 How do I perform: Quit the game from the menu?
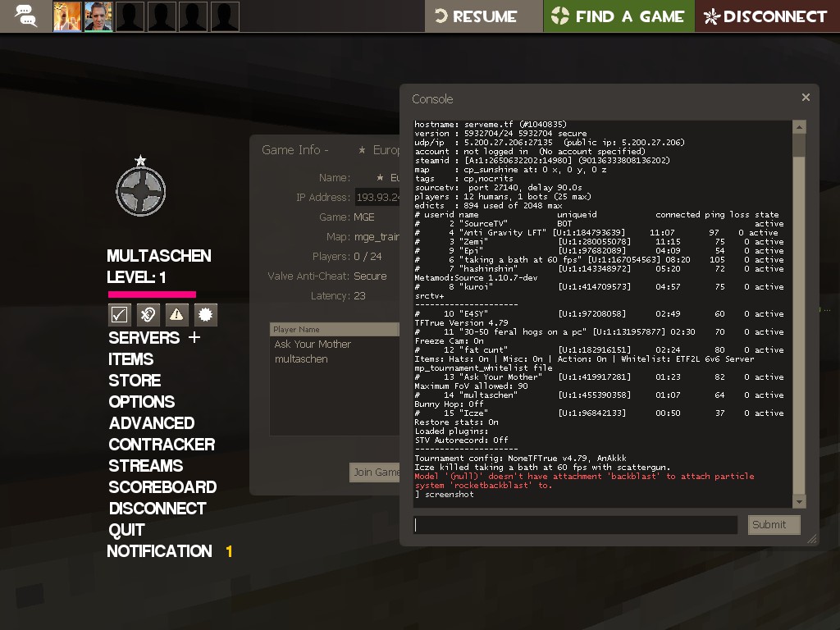(127, 530)
